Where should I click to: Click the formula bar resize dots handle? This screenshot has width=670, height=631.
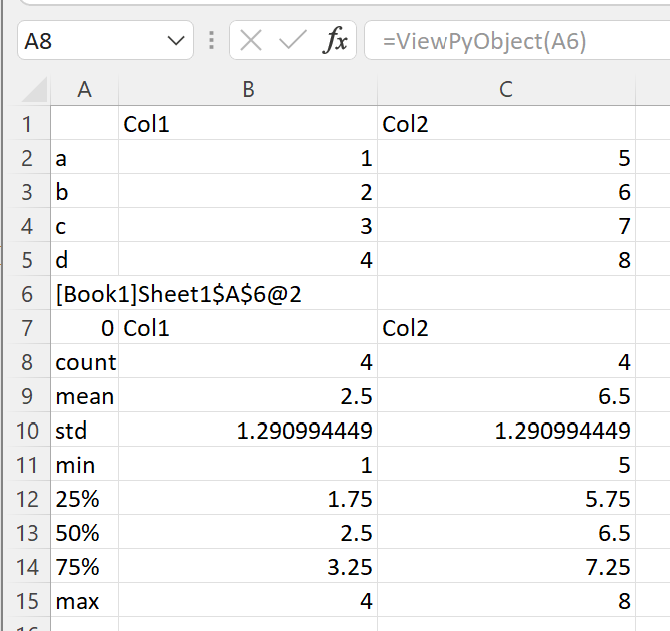tap(211, 41)
